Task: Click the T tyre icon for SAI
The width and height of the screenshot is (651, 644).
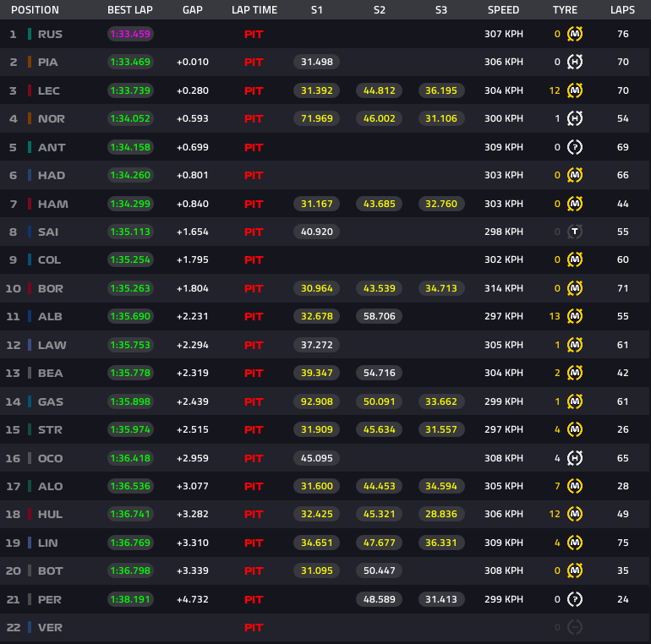Action: tap(575, 232)
